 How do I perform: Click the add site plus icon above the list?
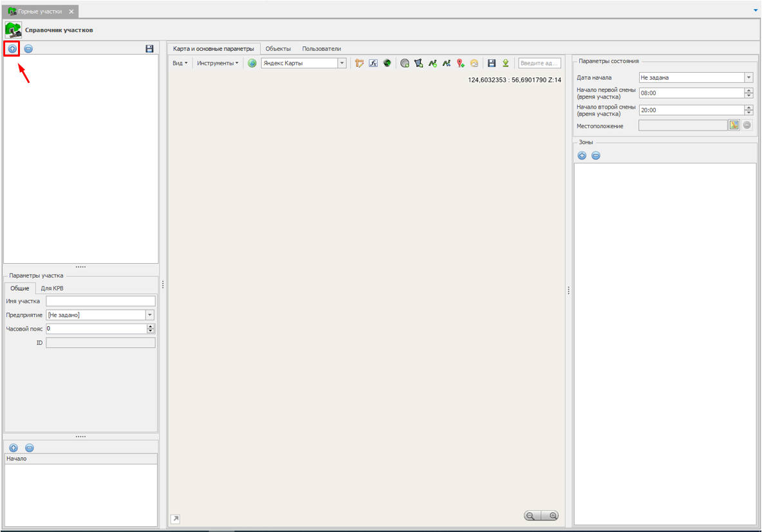(12, 49)
